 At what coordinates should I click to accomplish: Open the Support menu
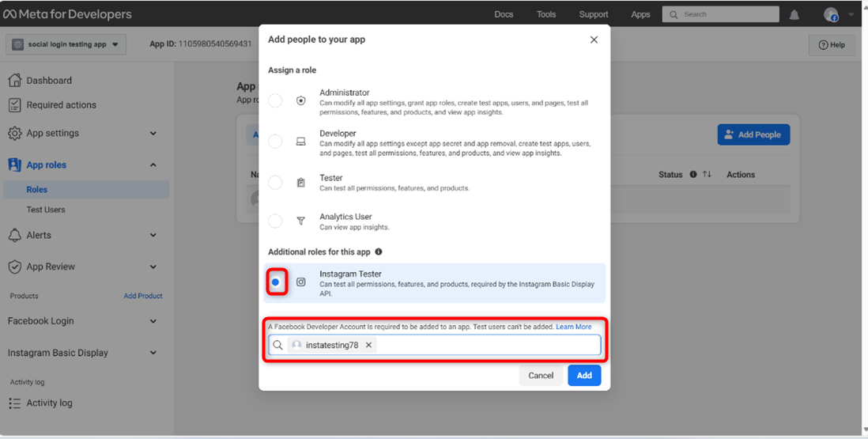click(x=594, y=14)
